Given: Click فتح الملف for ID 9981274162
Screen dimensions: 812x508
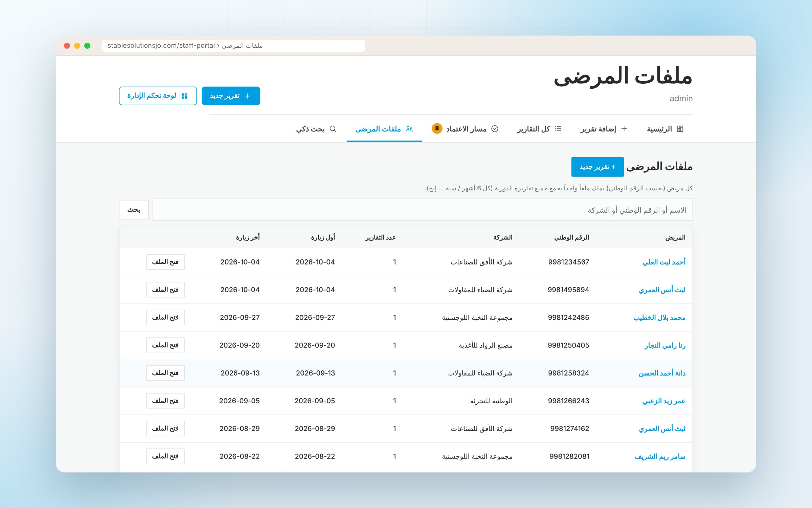Looking at the screenshot, I should pos(165,429).
